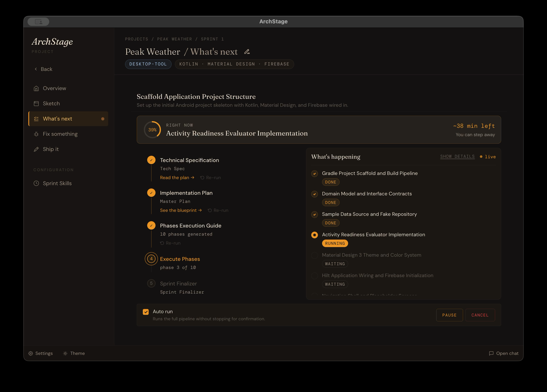Click the 39% progress ring
This screenshot has height=392, width=547.
point(152,130)
